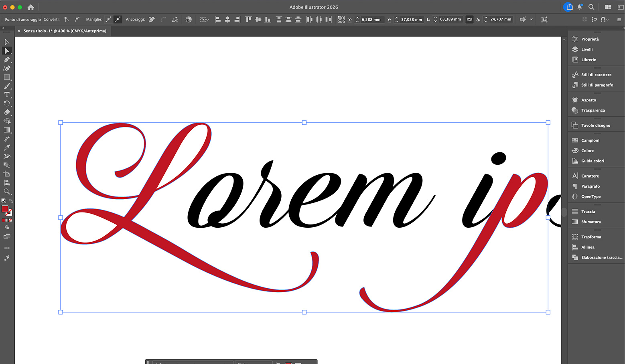The width and height of the screenshot is (625, 364).
Task: Open the Campioni panel
Action: pos(590,140)
